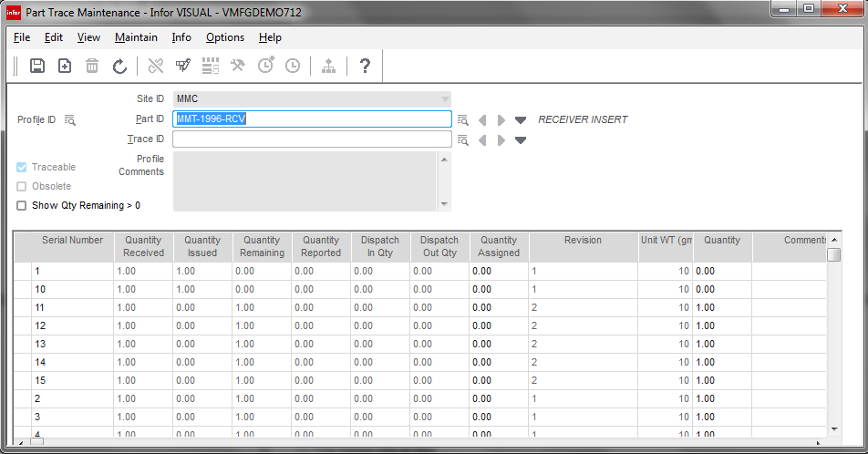The image size is (868, 454).
Task: Select serial number 10 cell
Action: [x=73, y=290]
